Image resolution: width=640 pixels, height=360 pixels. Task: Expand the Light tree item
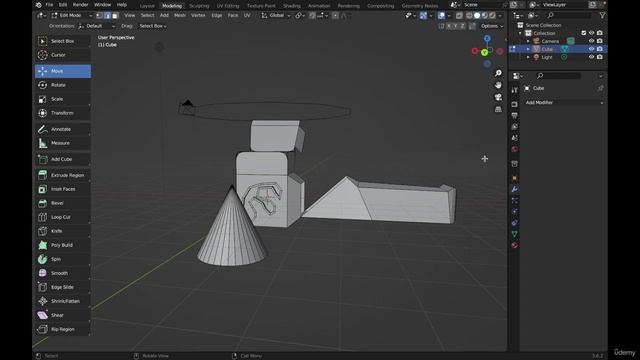tap(528, 57)
